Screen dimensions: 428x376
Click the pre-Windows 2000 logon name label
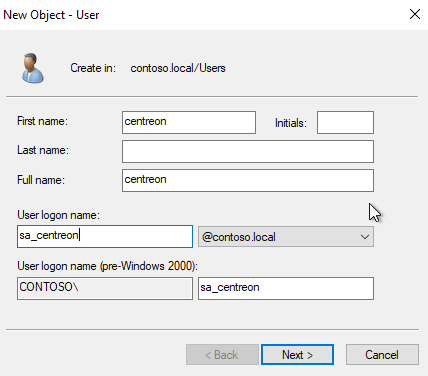coord(107,266)
